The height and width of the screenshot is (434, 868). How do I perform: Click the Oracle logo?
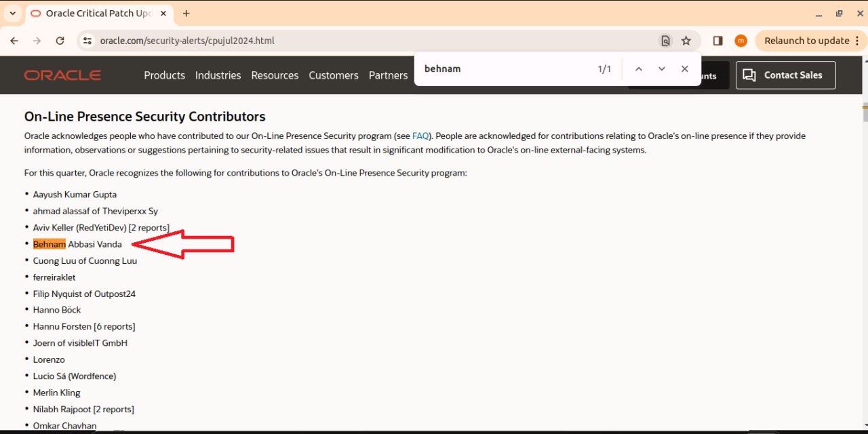(62, 75)
